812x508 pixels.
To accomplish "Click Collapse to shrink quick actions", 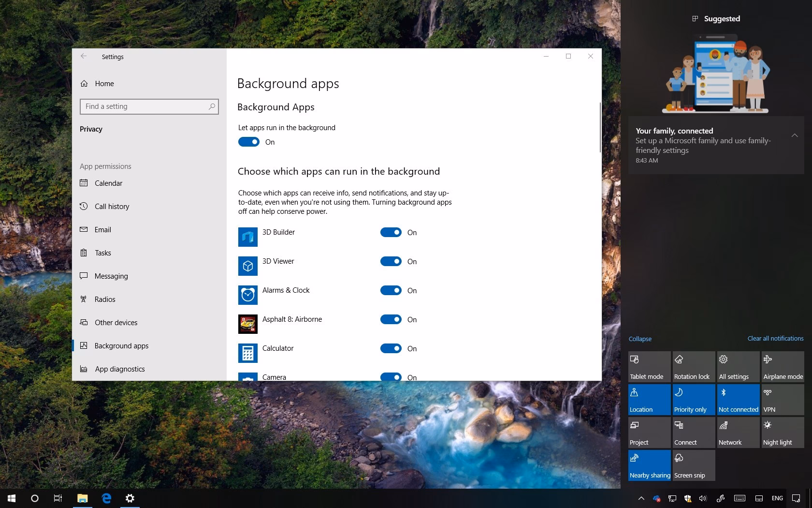I will click(640, 339).
